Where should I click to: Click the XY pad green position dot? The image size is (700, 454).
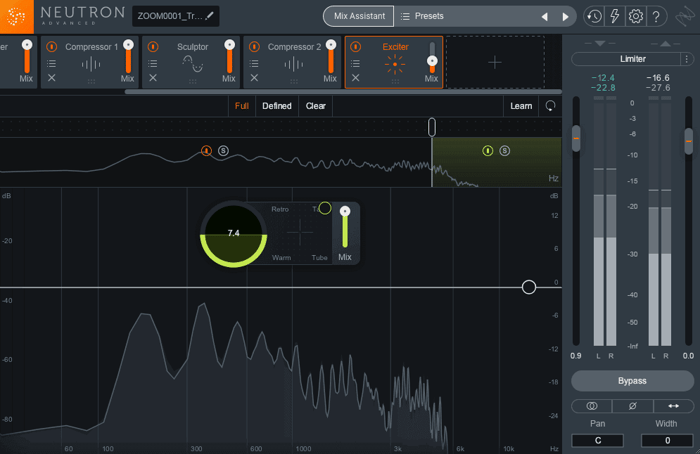[325, 208]
